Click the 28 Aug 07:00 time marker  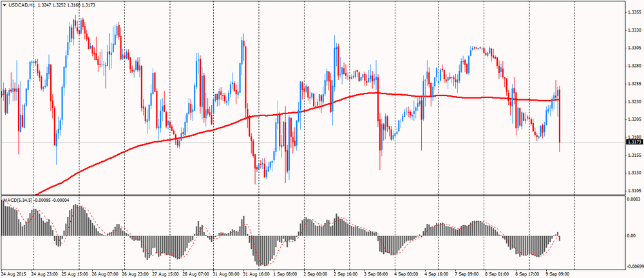pyautogui.click(x=196, y=273)
